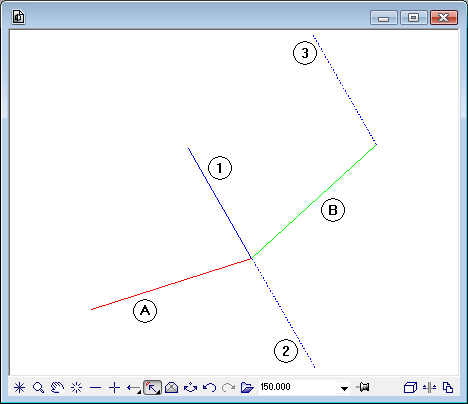Screen dimensions: 468x404
Task: Toggle the active cursor selection mode button
Action: click(x=152, y=388)
